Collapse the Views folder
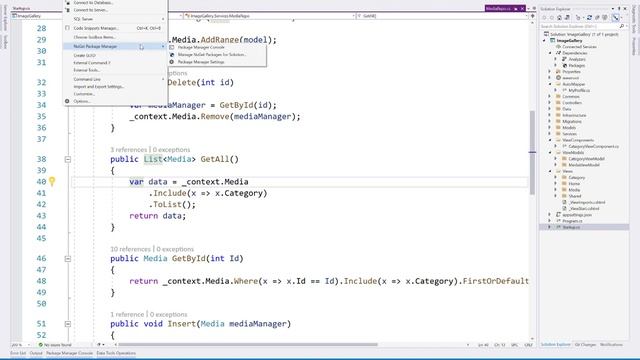The image size is (640, 360). [550, 171]
